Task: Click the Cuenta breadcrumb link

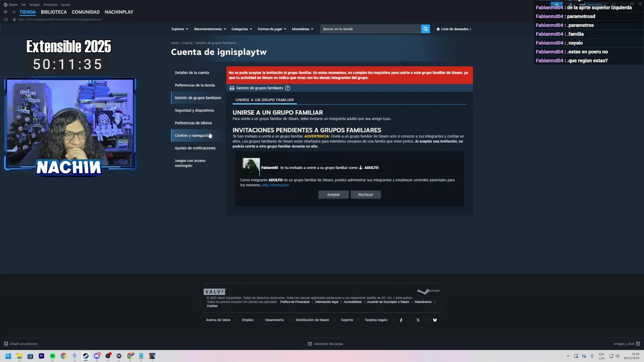Action: tap(187, 43)
